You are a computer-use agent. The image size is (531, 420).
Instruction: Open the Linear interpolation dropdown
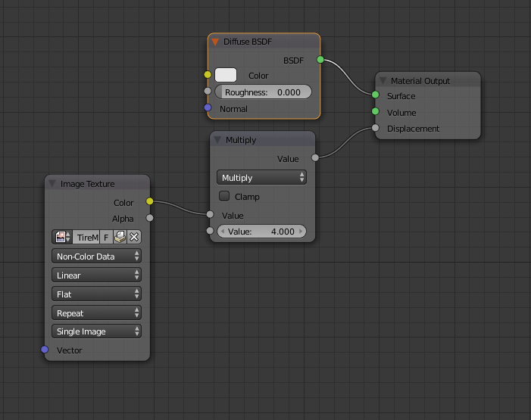[96, 275]
